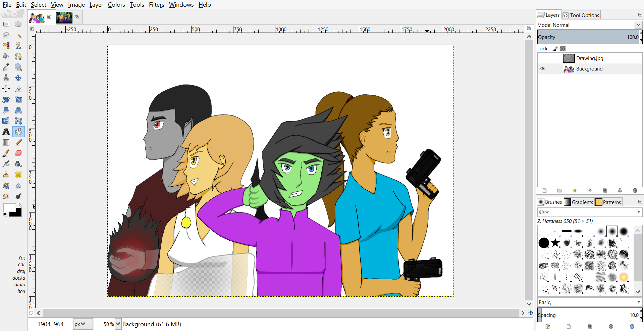
Task: Lower the layer with green down arrow
Action: (x=590, y=190)
